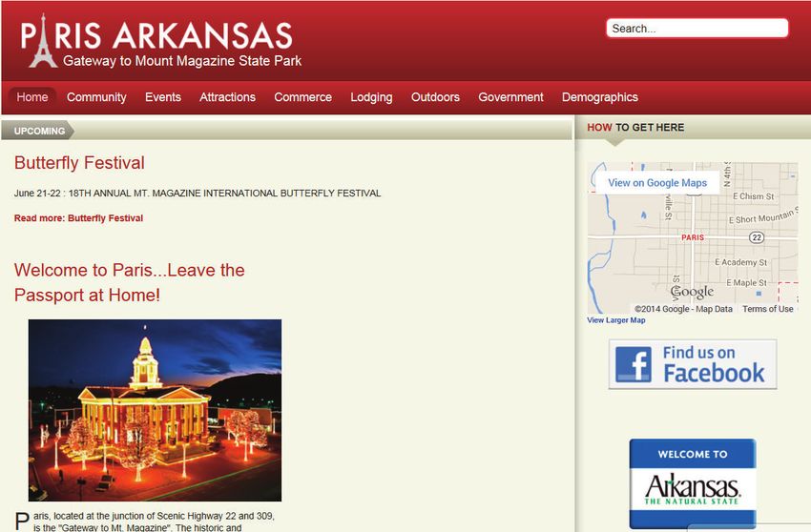Image resolution: width=811 pixels, height=532 pixels.
Task: Open the Attractions menu
Action: 228,97
